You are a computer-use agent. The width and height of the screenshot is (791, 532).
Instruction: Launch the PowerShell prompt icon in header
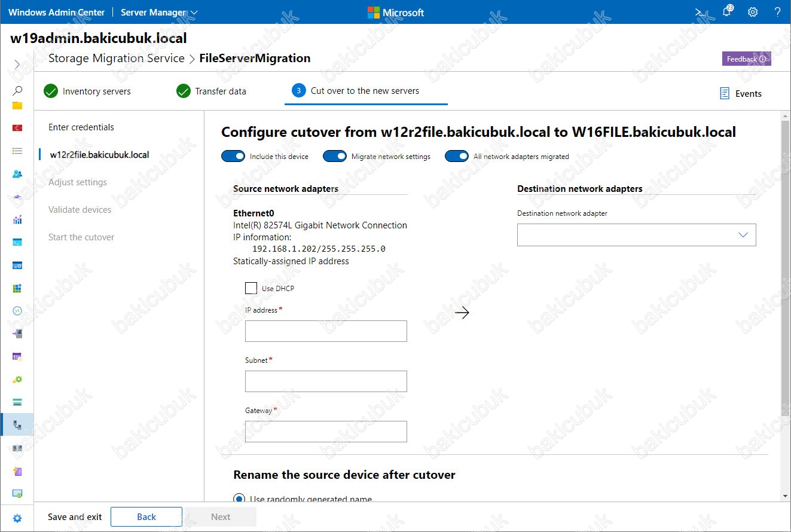coord(700,12)
